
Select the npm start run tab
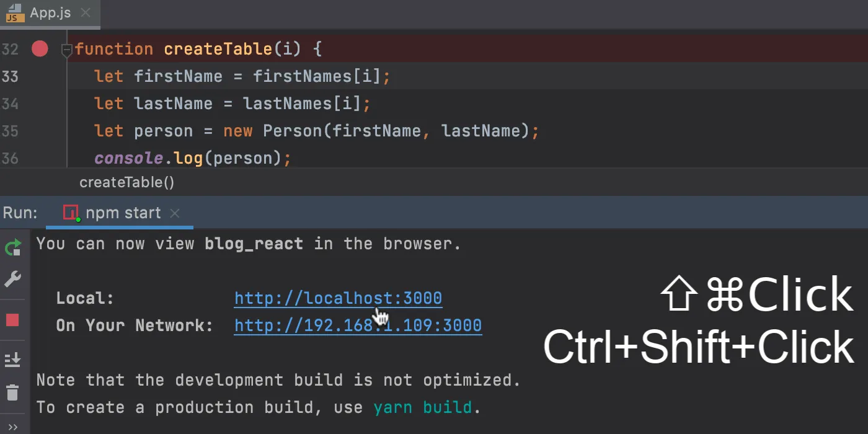point(123,213)
